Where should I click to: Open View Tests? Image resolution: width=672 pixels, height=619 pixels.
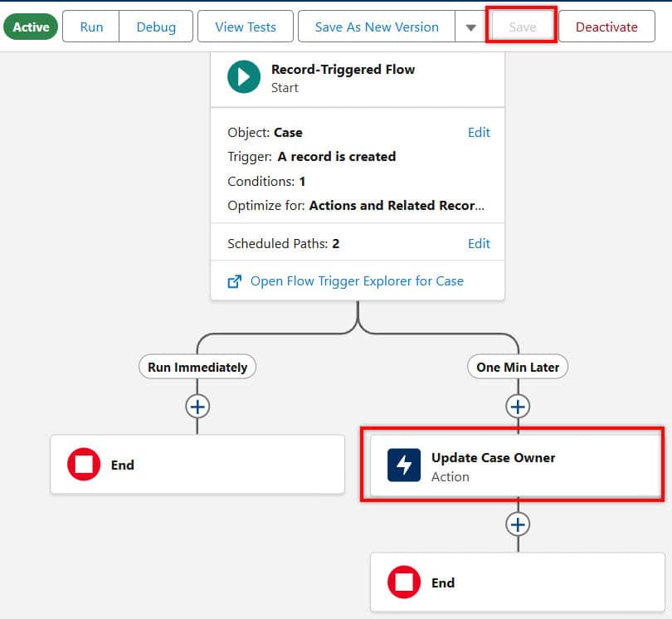tap(246, 27)
